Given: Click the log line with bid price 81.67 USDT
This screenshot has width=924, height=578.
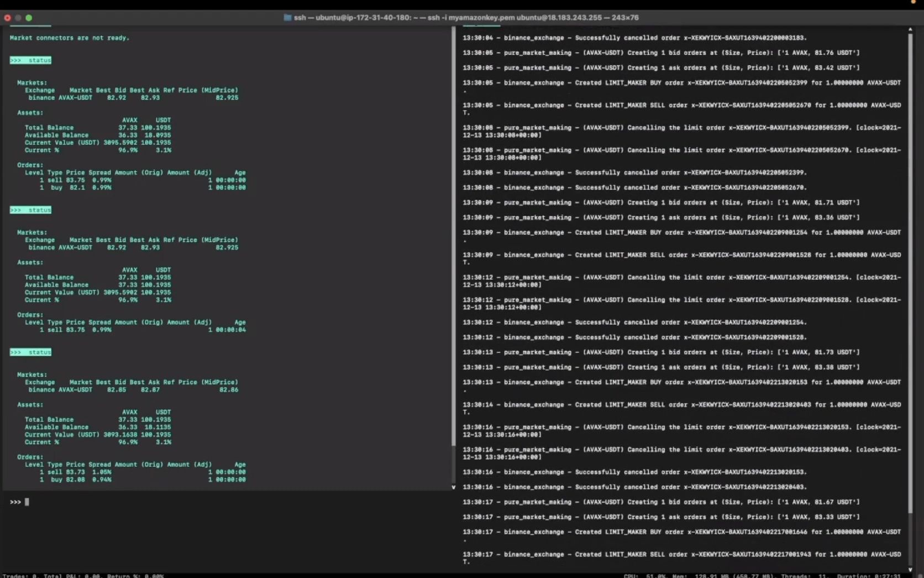Looking at the screenshot, I should pyautogui.click(x=661, y=502).
